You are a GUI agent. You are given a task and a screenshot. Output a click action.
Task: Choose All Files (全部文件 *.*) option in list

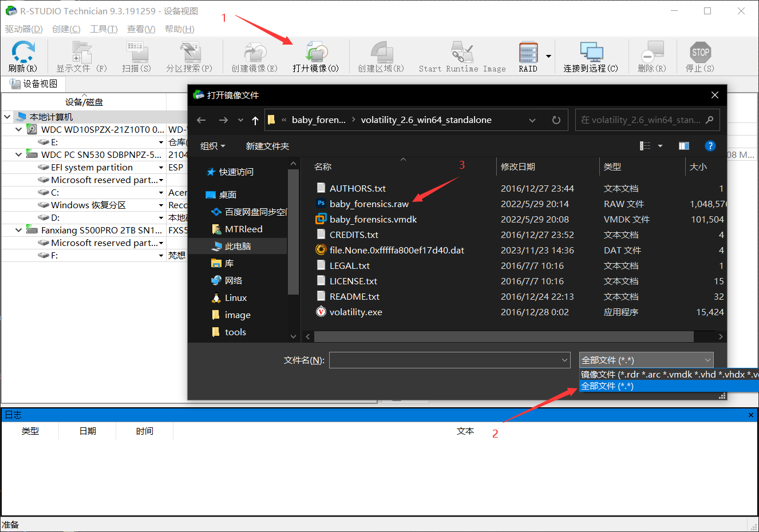669,386
